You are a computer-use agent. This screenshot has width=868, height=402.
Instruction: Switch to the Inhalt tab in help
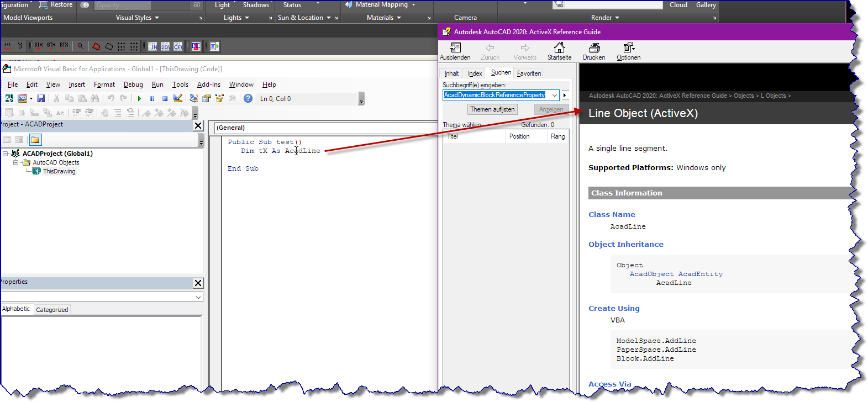pos(451,73)
